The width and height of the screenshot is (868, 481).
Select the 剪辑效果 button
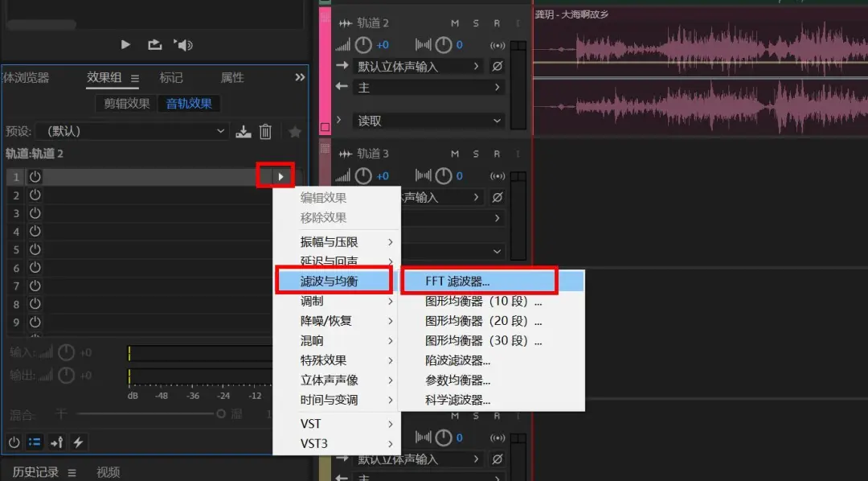coord(127,104)
